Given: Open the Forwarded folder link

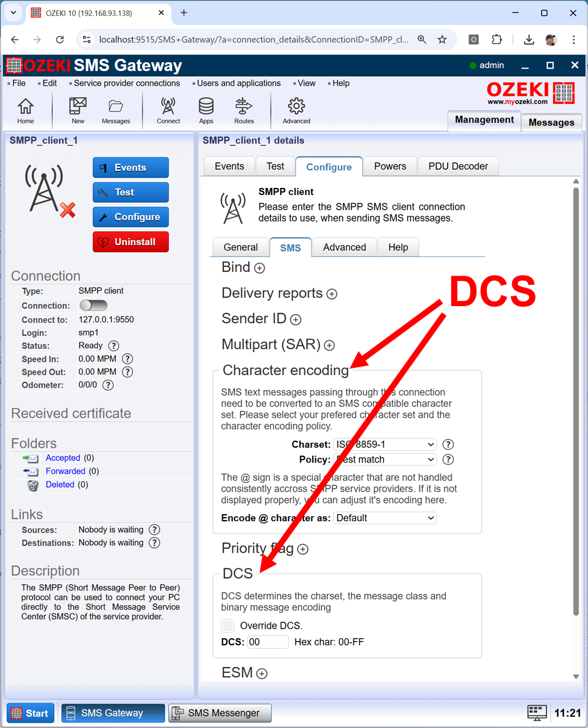Looking at the screenshot, I should pyautogui.click(x=65, y=471).
